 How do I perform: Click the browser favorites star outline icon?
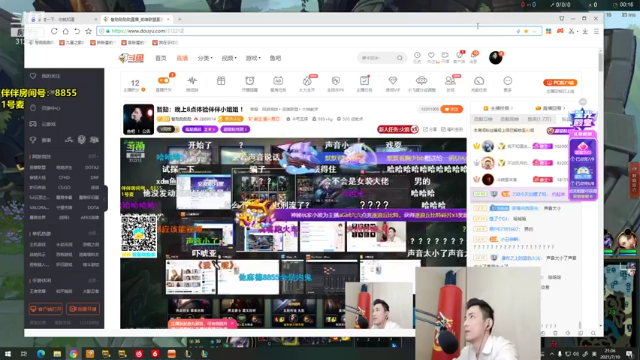click(x=88, y=31)
